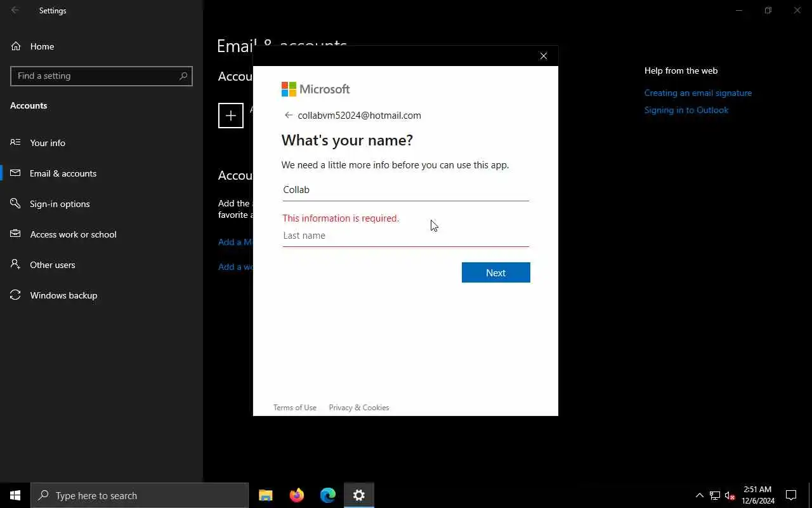Click the 'What's your name?' heading
812x508 pixels.
(347, 140)
